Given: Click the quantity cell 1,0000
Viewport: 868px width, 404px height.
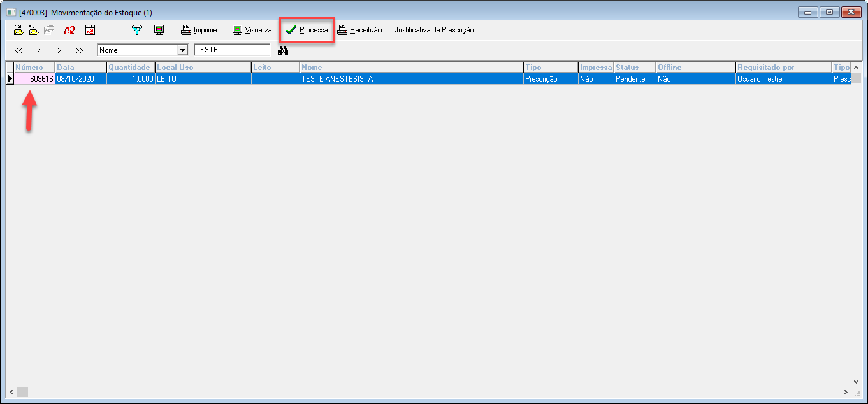Looking at the screenshot, I should pyautogui.click(x=131, y=79).
